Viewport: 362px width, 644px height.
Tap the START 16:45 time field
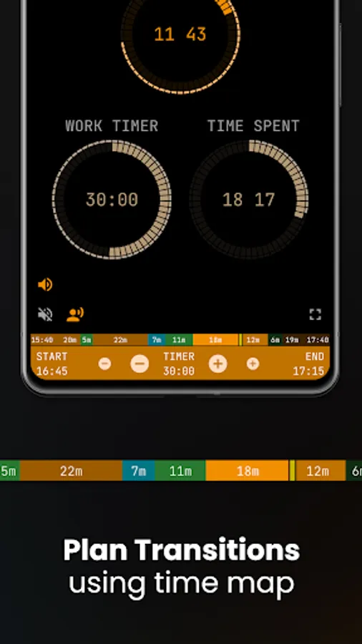52,364
